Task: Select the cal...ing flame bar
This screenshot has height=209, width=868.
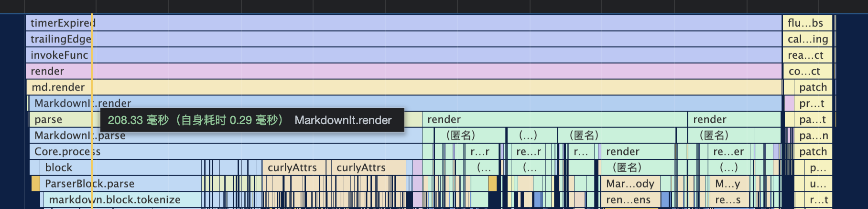Action: [x=807, y=39]
